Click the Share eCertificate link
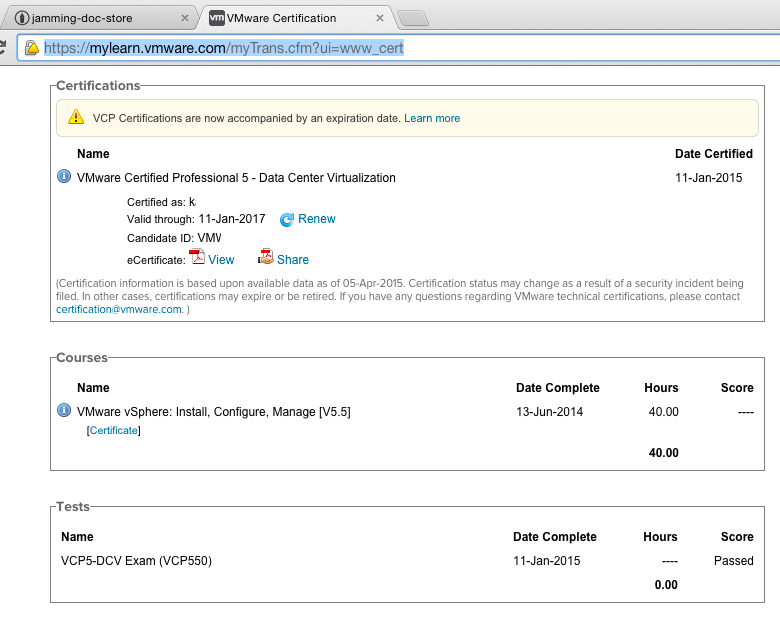 [x=293, y=260]
